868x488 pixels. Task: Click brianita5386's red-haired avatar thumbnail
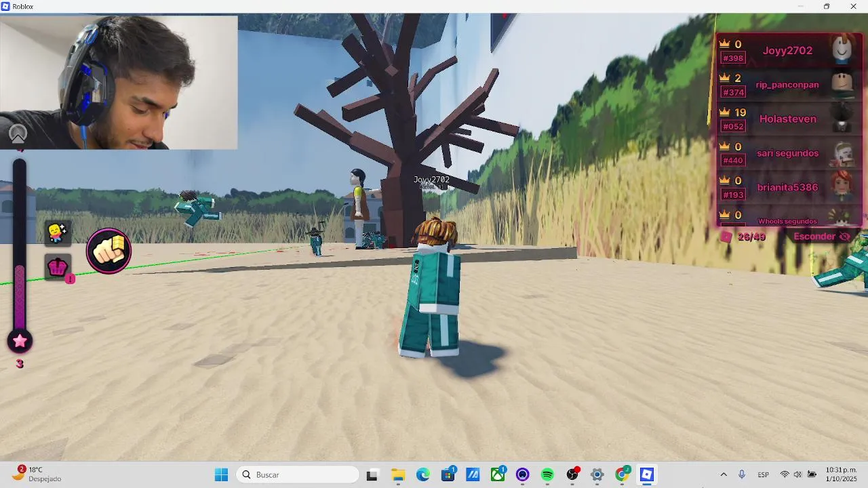(x=842, y=186)
